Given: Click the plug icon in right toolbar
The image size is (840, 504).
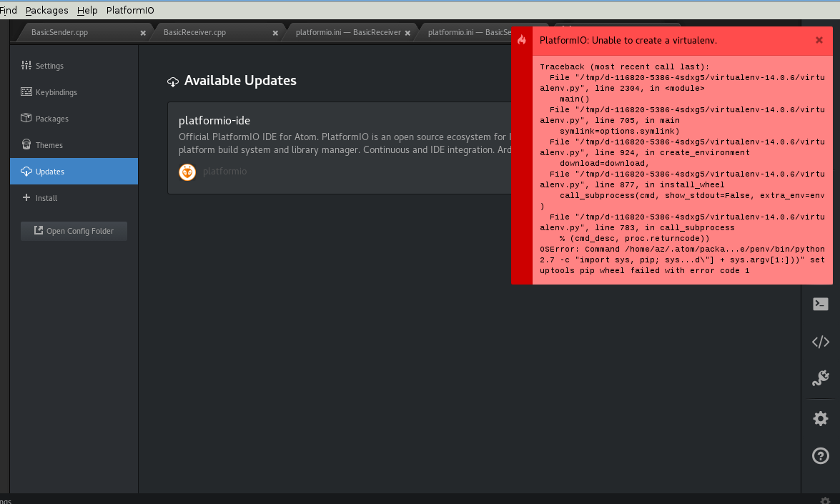Looking at the screenshot, I should 820,378.
